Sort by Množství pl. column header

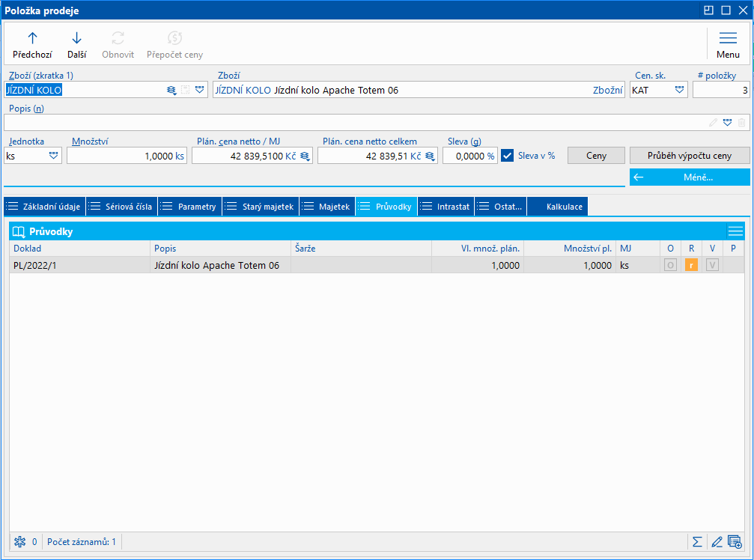570,249
